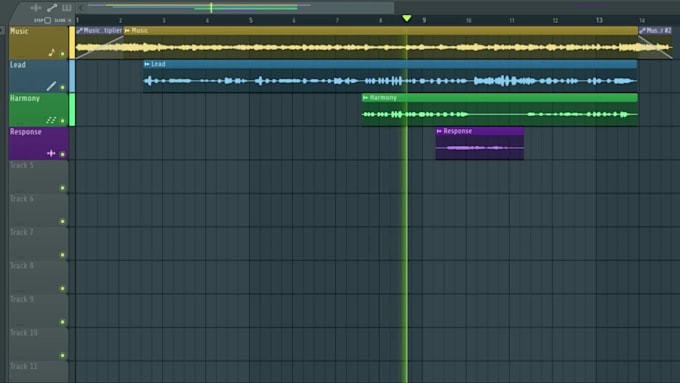680x383 pixels.
Task: Select the Music audio clip waveform
Action: click(381, 47)
